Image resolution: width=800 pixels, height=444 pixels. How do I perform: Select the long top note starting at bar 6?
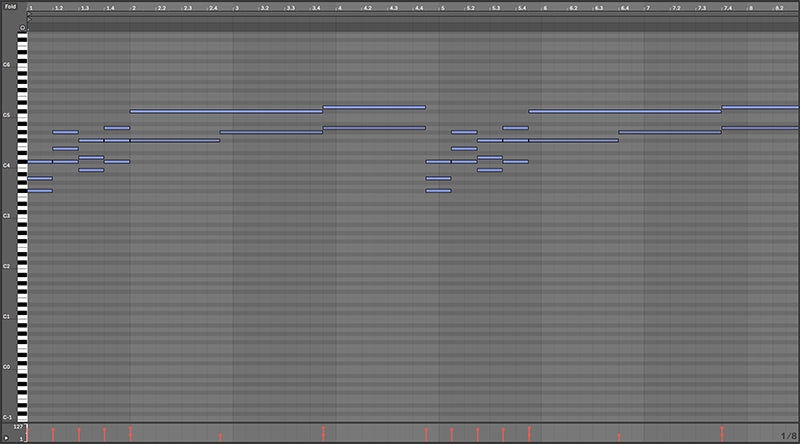[x=625, y=111]
